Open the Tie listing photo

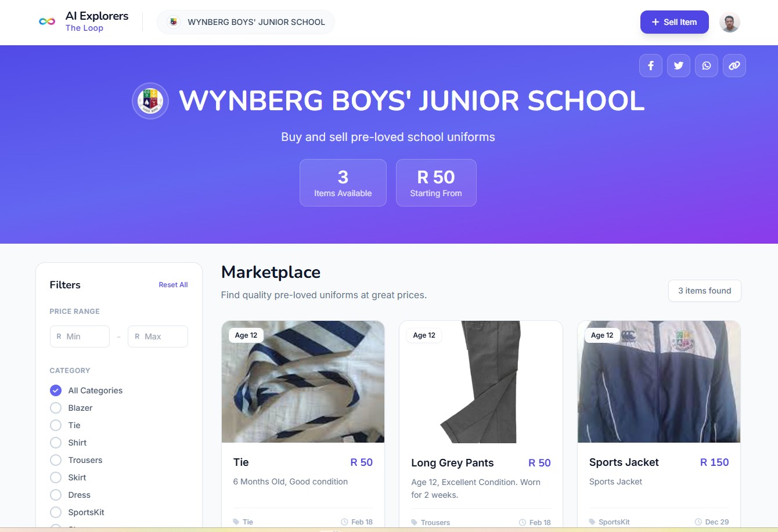303,382
